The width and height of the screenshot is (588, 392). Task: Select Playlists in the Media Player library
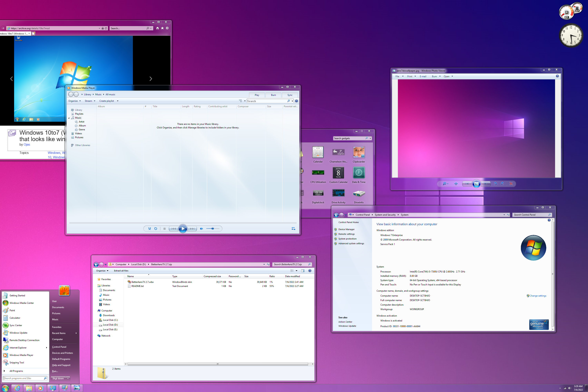79,114
